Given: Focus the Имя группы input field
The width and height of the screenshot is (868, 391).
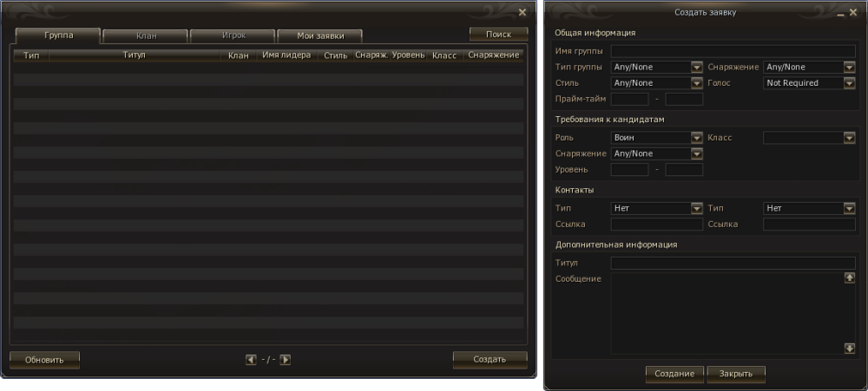Looking at the screenshot, I should pos(733,51).
